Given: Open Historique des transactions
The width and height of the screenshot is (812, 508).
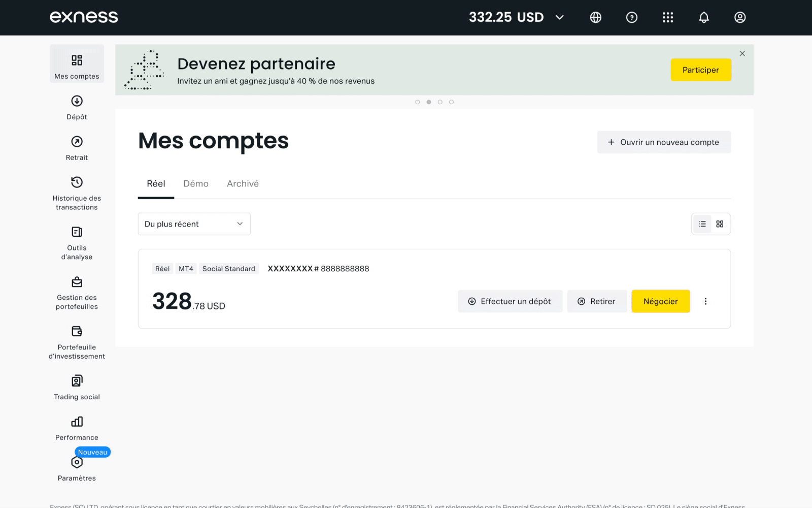Looking at the screenshot, I should point(77,193).
